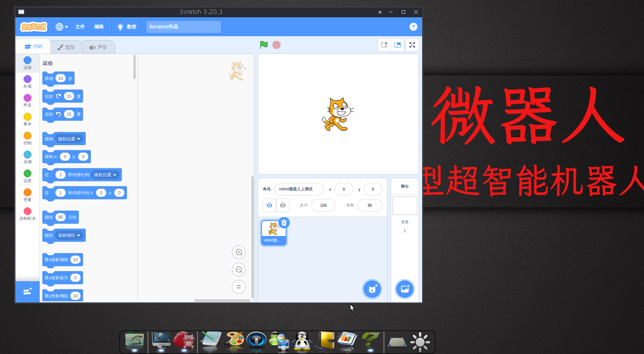Click the 将x坐标增加 10 block
This screenshot has height=354, width=644.
point(63,260)
